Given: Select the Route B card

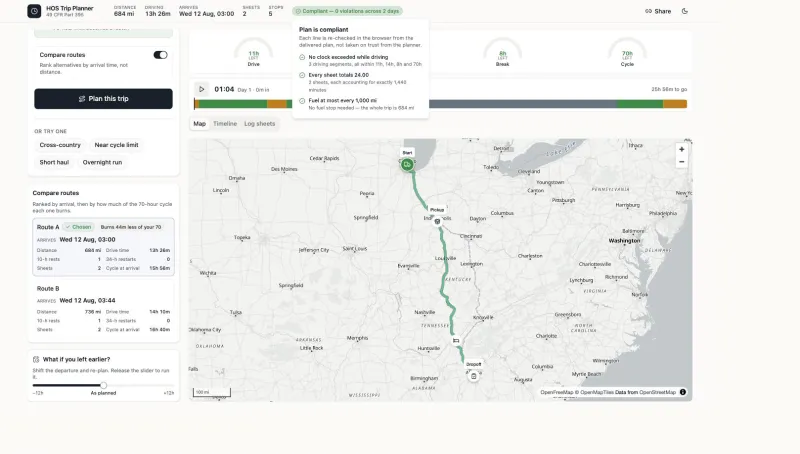Looking at the screenshot, I should [x=104, y=309].
